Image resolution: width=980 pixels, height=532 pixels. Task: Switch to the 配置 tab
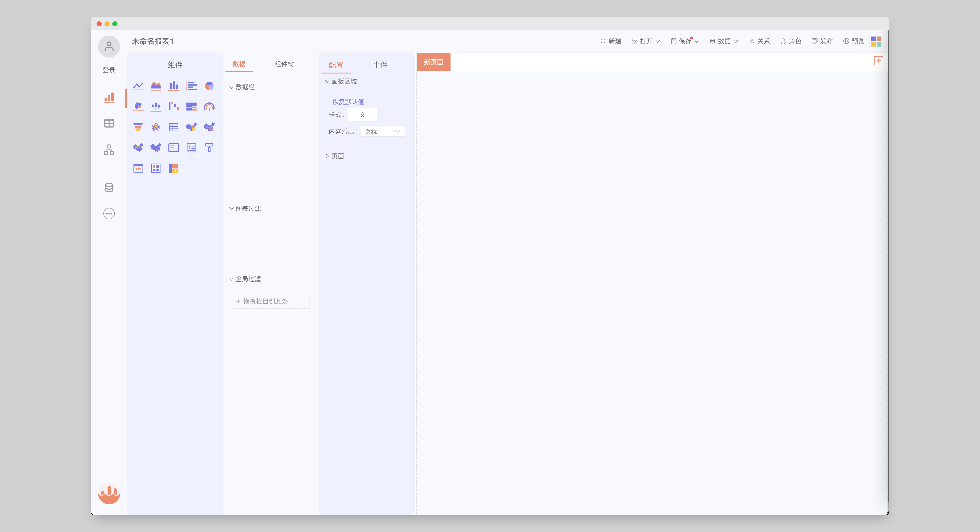point(336,65)
